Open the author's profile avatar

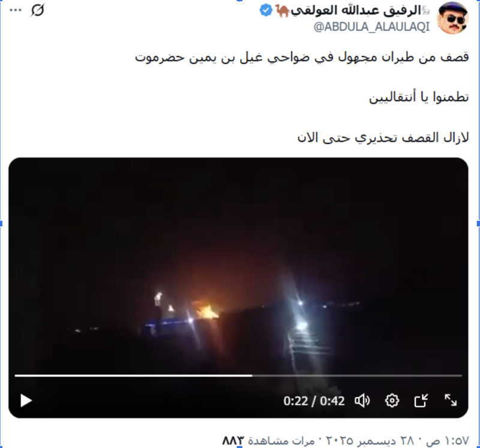coord(452,18)
